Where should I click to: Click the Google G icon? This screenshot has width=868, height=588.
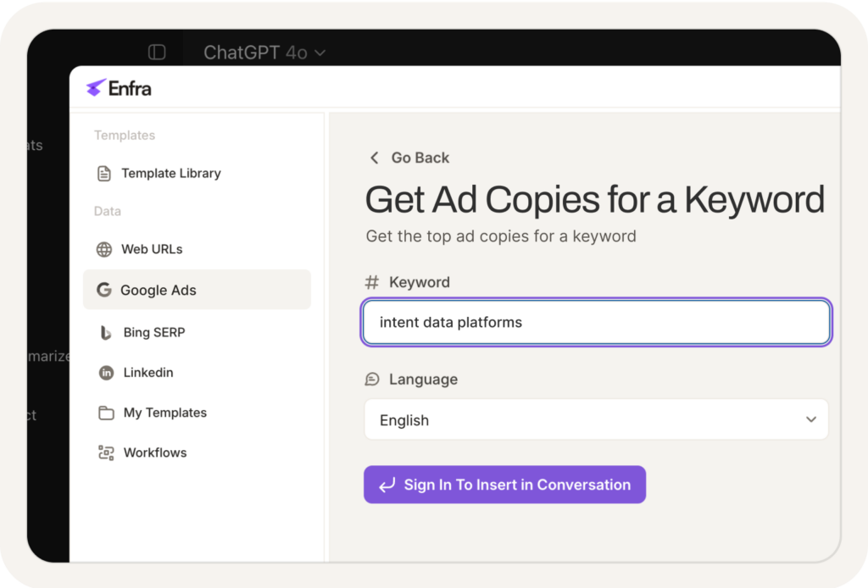[104, 290]
